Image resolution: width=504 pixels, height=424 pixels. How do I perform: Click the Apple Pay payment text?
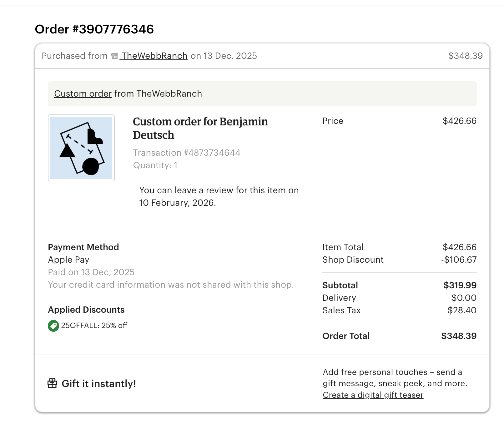[x=69, y=260]
